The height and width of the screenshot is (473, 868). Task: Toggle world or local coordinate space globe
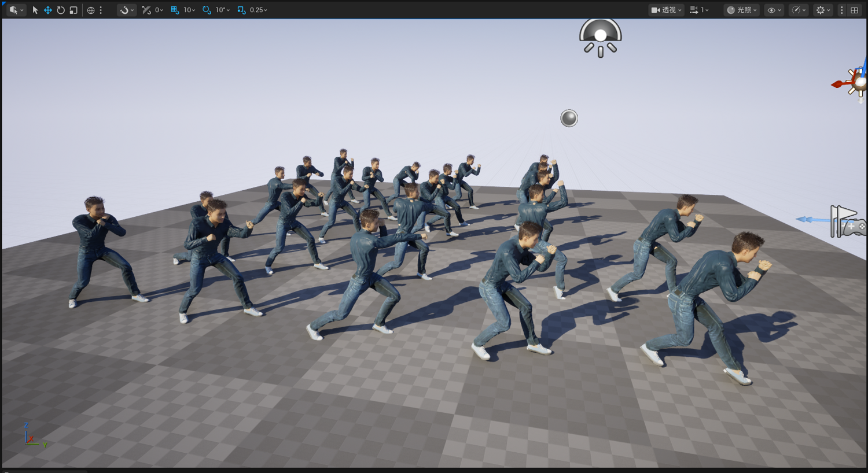click(x=91, y=10)
